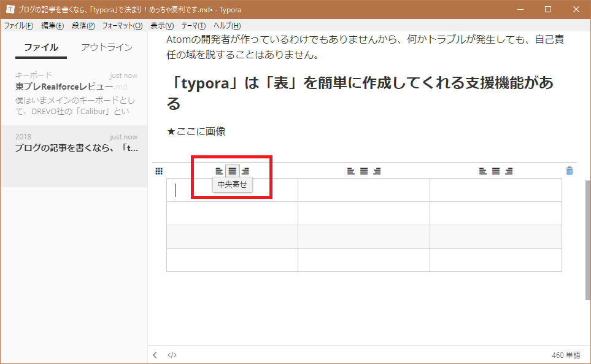Center-align the third table column

[x=496, y=171]
